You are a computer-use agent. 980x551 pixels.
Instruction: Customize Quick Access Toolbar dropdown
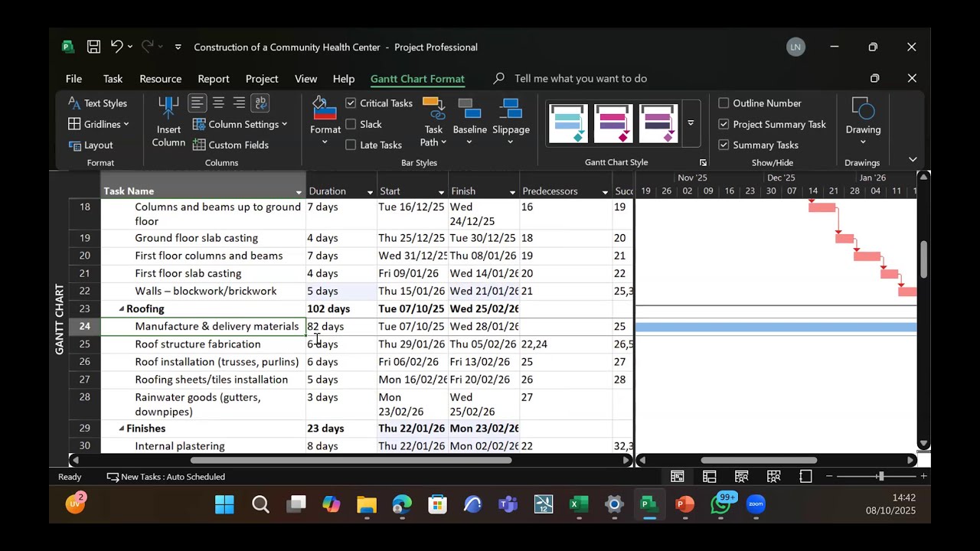pyautogui.click(x=178, y=47)
